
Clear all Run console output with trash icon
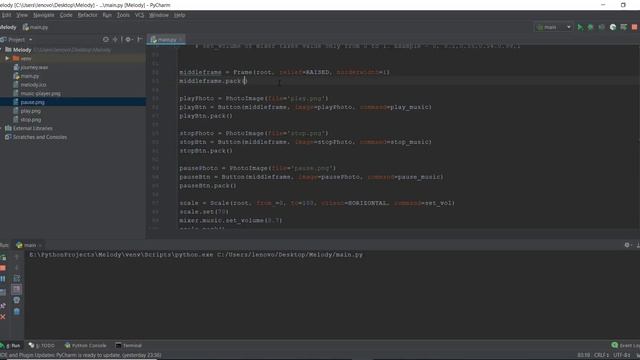click(x=17, y=311)
